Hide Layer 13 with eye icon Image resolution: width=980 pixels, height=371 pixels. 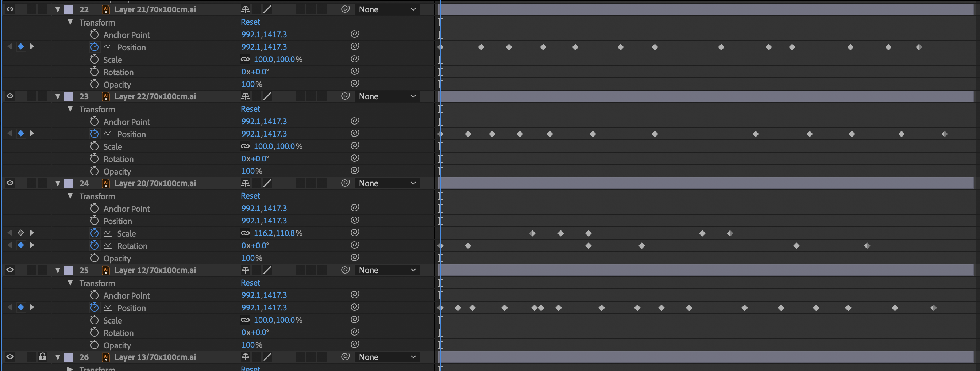click(x=10, y=356)
